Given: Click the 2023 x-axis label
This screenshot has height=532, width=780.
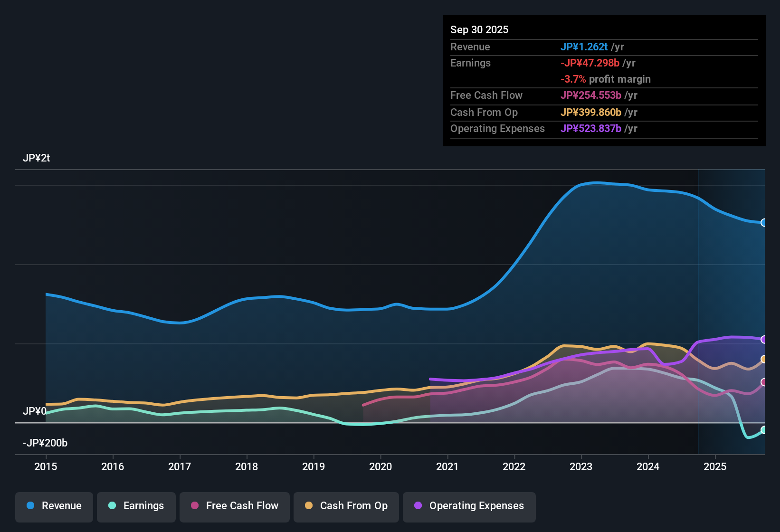Looking at the screenshot, I should [x=581, y=467].
